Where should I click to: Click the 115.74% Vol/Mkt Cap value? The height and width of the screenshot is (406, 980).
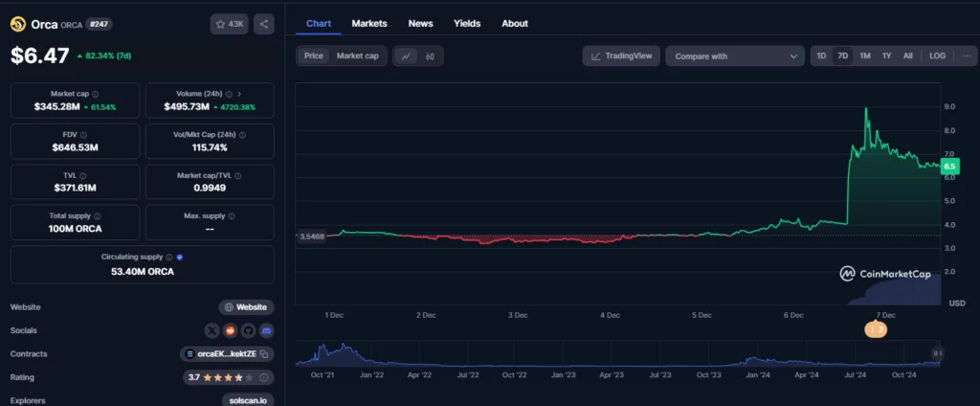(x=210, y=147)
